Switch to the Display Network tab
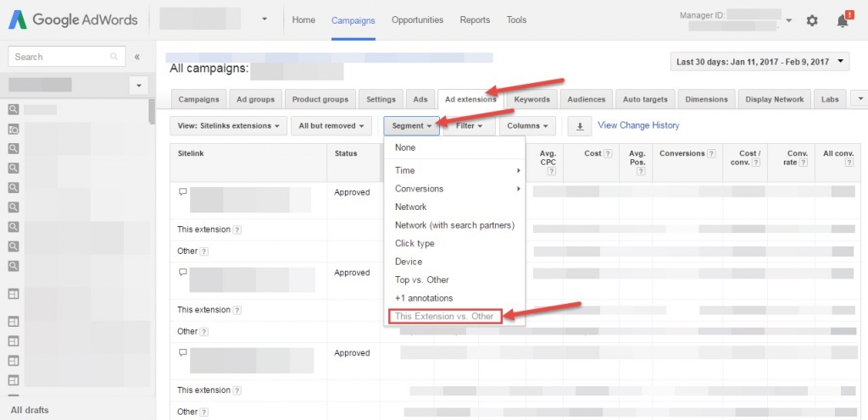This screenshot has height=420, width=868. (775, 99)
